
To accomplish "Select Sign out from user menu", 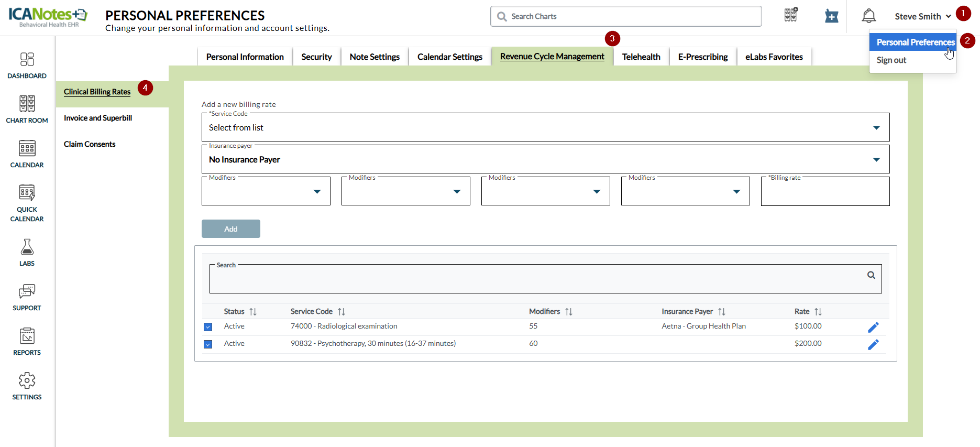I will click(891, 60).
